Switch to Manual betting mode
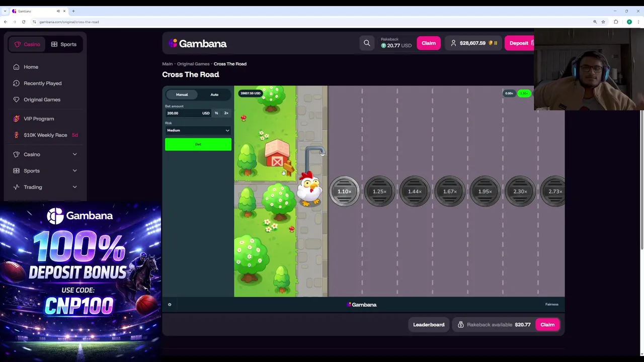Screen dimensions: 644x362 click(182, 95)
